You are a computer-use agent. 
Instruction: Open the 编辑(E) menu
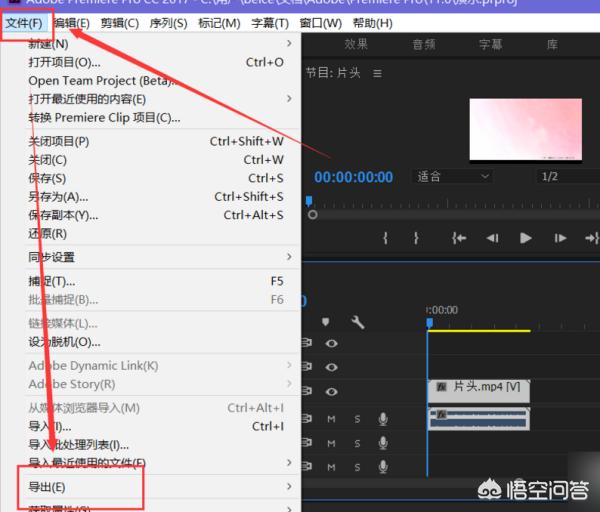pos(72,23)
